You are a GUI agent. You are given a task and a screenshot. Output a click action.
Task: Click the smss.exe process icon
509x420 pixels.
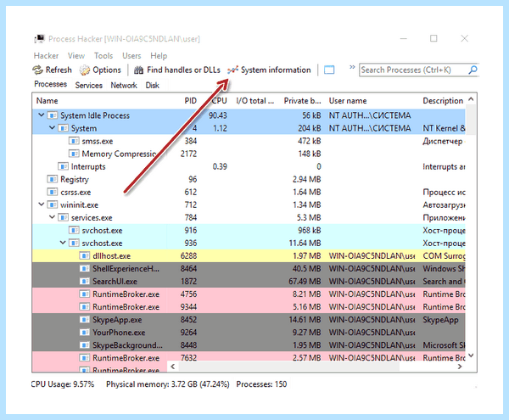pyautogui.click(x=74, y=141)
